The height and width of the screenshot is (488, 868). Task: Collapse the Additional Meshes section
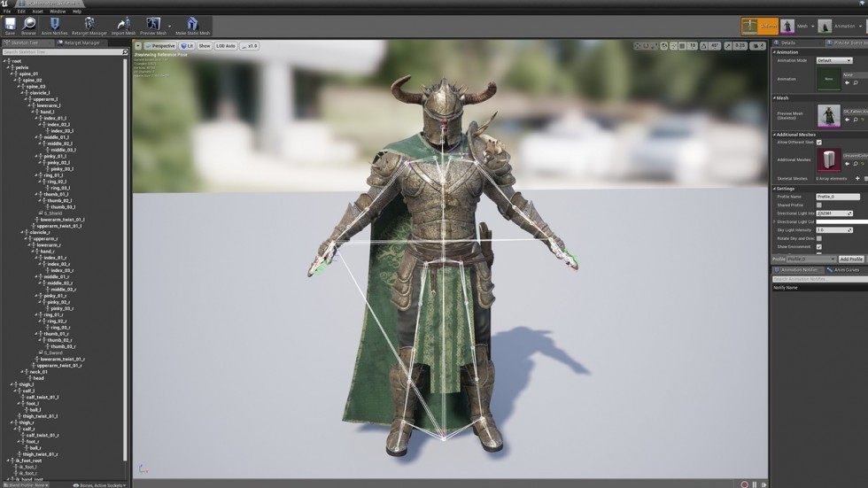point(774,135)
